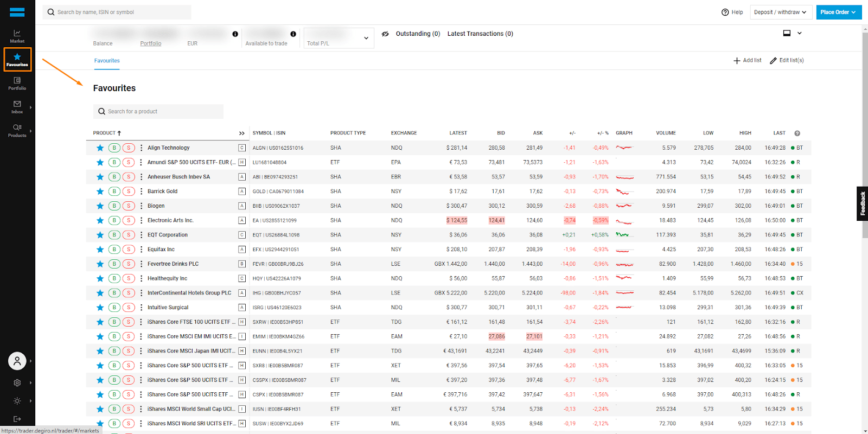Toggle the brightness theme icon

(17, 401)
